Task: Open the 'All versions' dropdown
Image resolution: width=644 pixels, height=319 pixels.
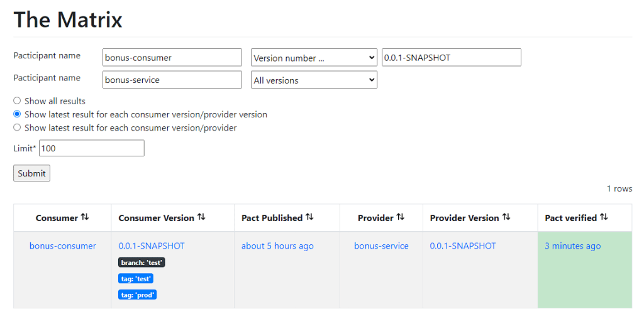Action: 314,80
